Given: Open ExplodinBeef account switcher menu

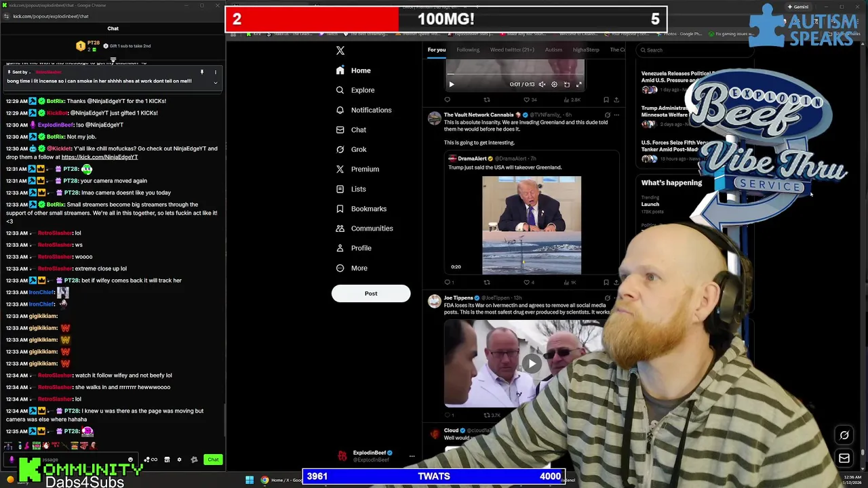Looking at the screenshot, I should [x=412, y=456].
